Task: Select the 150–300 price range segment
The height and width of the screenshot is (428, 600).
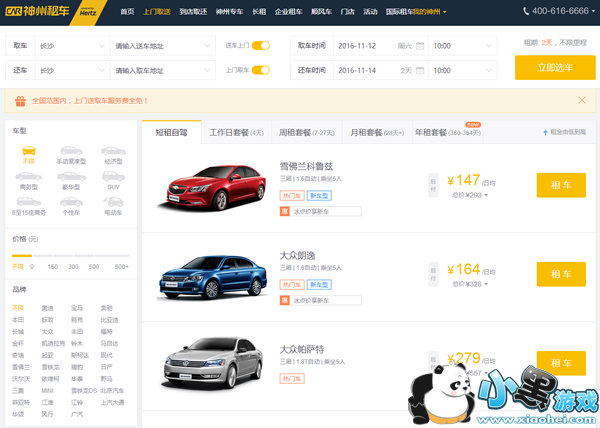Action: pos(63,255)
